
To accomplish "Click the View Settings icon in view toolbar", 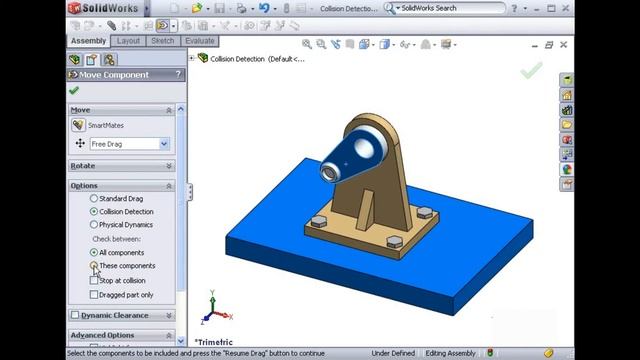I will pyautogui.click(x=446, y=44).
